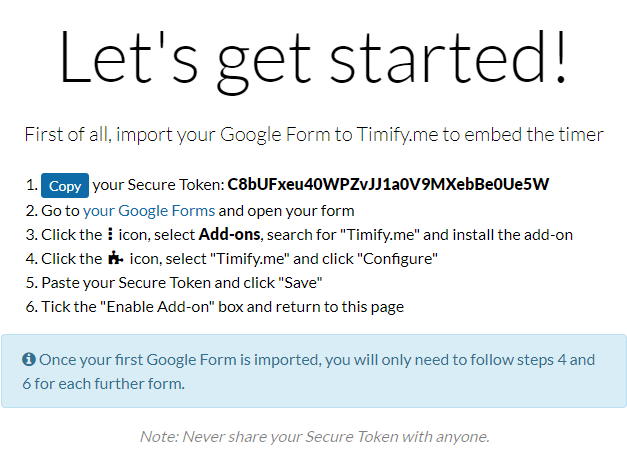Image resolution: width=627 pixels, height=459 pixels.
Task: Click the blue Copy button
Action: pyautogui.click(x=65, y=186)
